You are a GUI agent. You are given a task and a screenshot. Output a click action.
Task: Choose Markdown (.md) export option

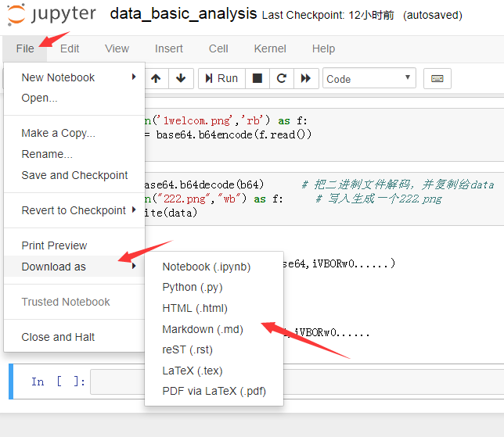(203, 329)
